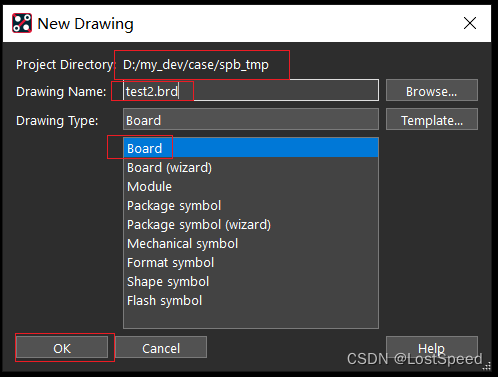Screen dimensions: 498x377
Task: Click the Drawing Name input field
Action: (251, 90)
